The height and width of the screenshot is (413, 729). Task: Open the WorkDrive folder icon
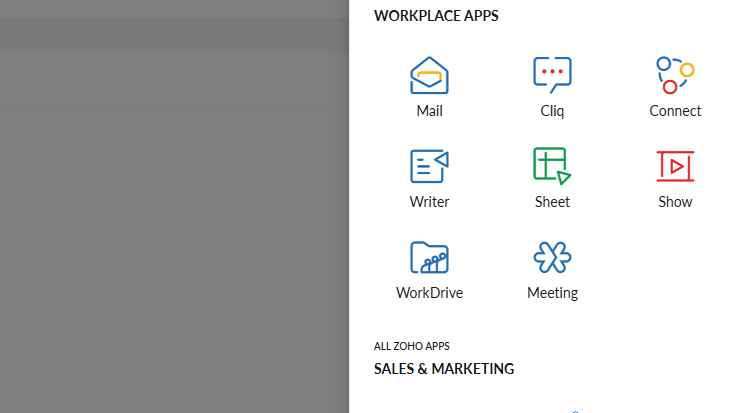pyautogui.click(x=429, y=257)
